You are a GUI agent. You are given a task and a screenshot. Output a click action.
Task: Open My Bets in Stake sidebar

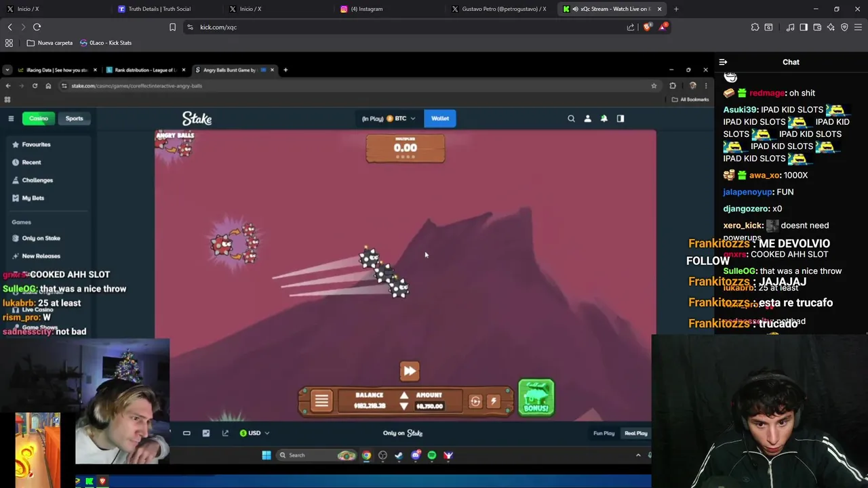coord(28,198)
